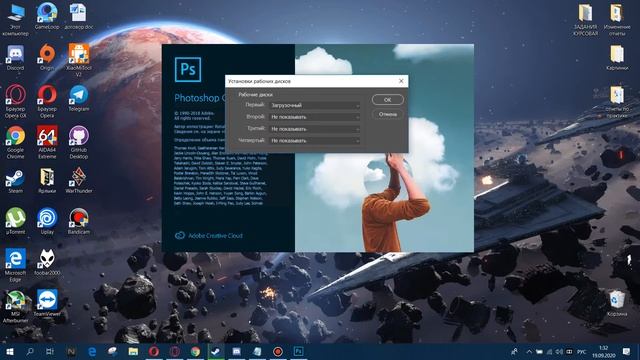Open File Explorer from the taskbar
Screen dimensions: 640x360
click(133, 351)
